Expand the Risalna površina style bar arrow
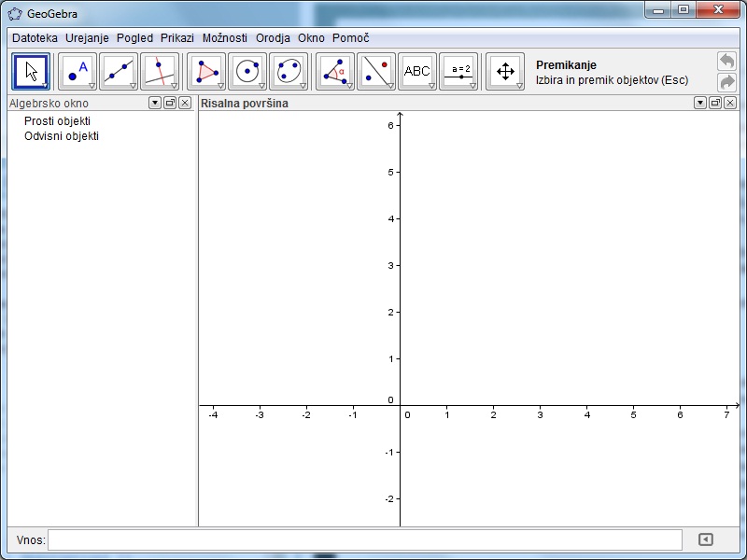Screen dimensions: 747x560 tap(700, 103)
